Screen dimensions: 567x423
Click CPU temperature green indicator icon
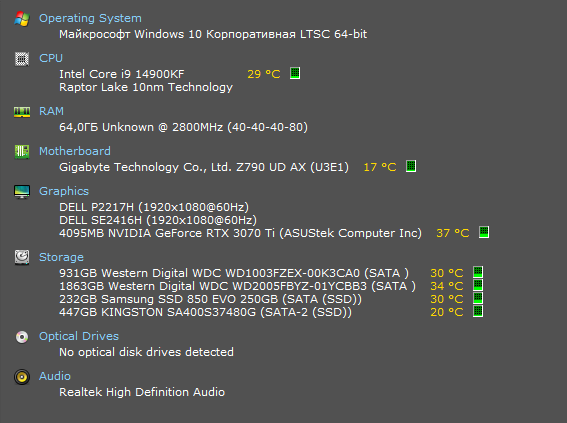[x=295, y=73]
